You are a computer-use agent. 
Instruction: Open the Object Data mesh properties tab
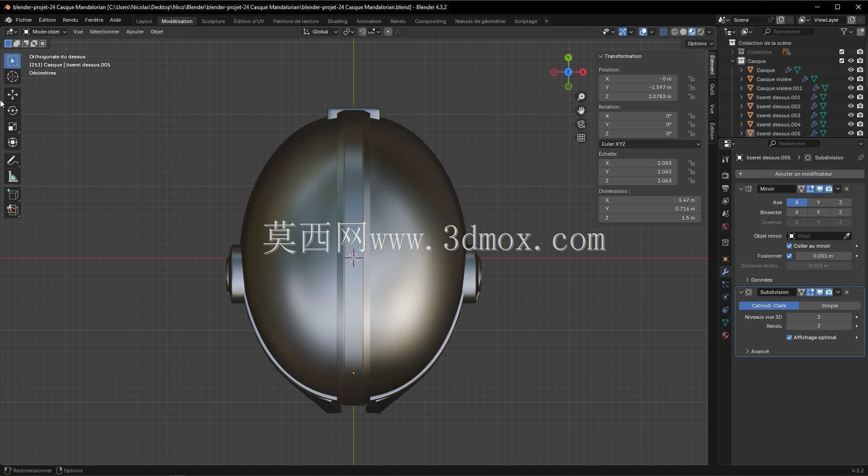click(725, 322)
